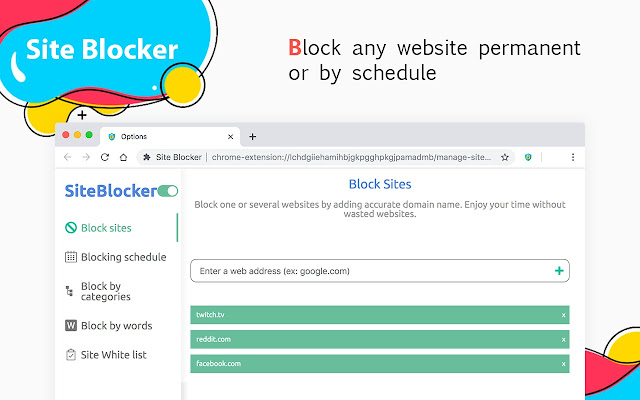640x400 pixels.
Task: Go to the browser home page
Action: (x=123, y=157)
